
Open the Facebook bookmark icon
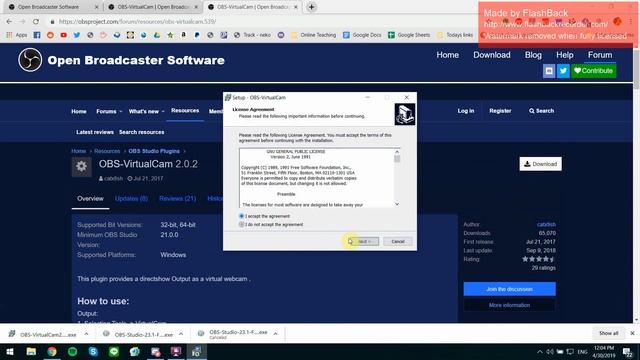(x=37, y=35)
